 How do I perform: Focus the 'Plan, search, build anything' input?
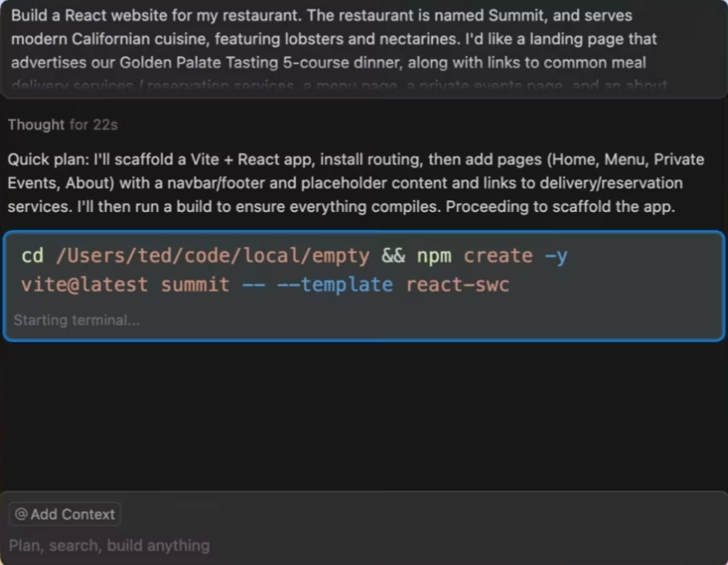[109, 546]
